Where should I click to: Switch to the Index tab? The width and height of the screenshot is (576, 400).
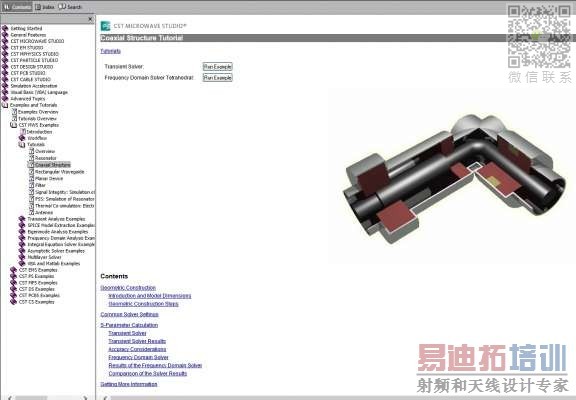pos(44,7)
